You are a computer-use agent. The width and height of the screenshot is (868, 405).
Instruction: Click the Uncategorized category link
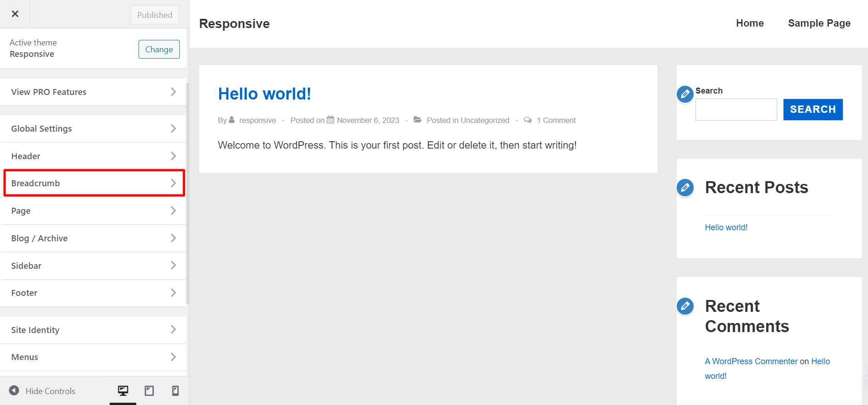[485, 120]
